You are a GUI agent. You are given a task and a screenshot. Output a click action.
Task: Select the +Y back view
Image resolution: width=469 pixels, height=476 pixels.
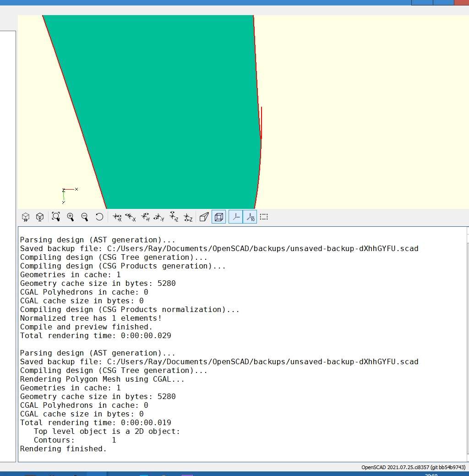[145, 217]
